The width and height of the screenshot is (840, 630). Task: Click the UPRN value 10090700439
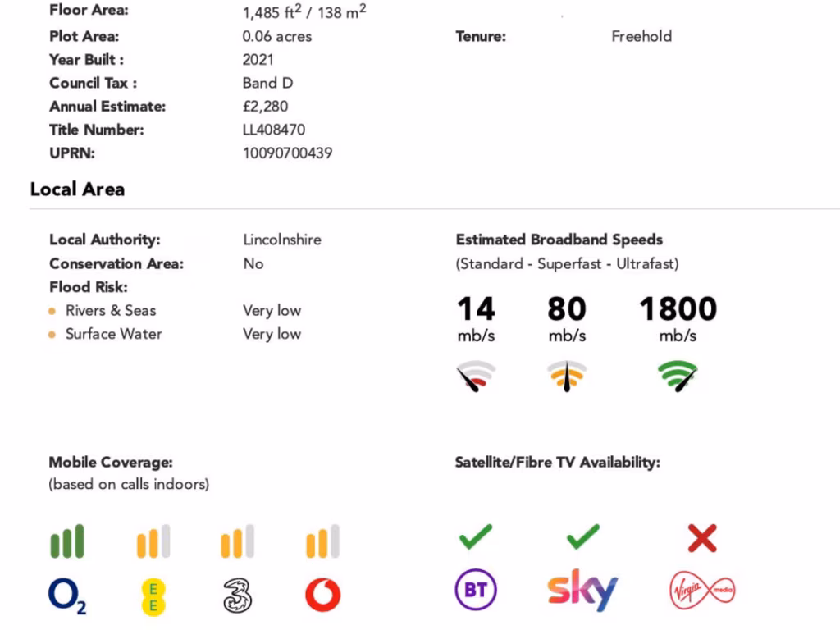pyautogui.click(x=287, y=153)
